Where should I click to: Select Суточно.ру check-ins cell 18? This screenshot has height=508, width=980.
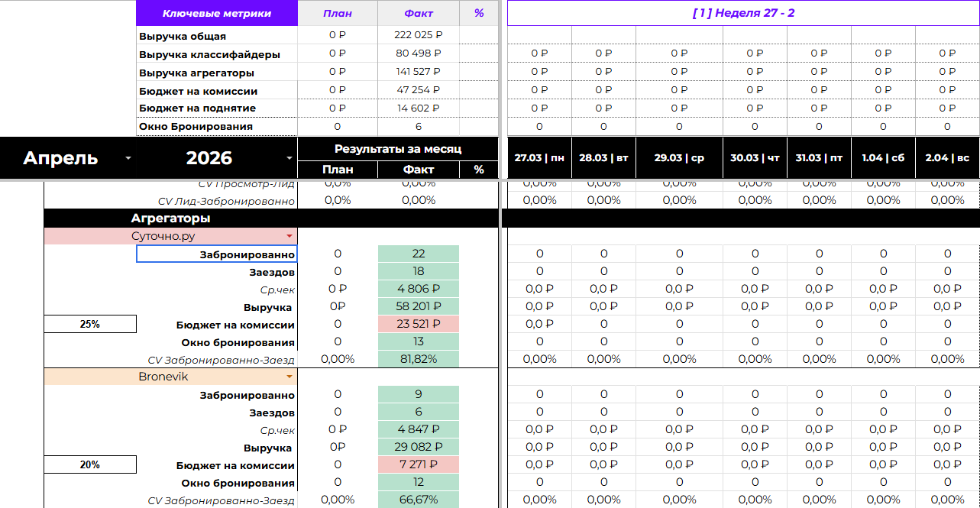click(x=419, y=271)
